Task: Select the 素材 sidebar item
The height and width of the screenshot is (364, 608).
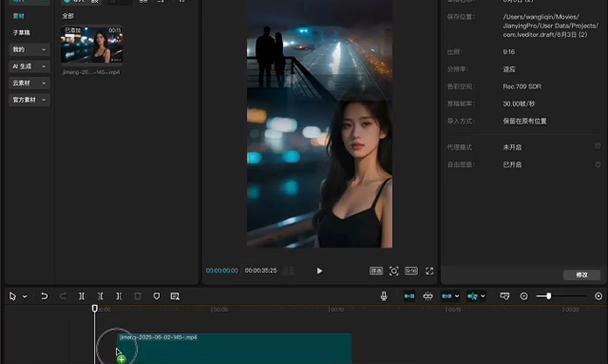Action: click(x=19, y=16)
